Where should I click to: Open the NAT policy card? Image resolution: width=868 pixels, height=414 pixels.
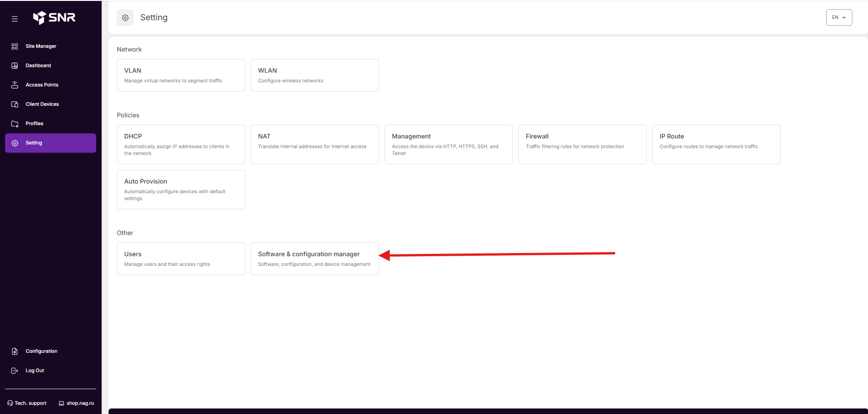[x=315, y=144]
